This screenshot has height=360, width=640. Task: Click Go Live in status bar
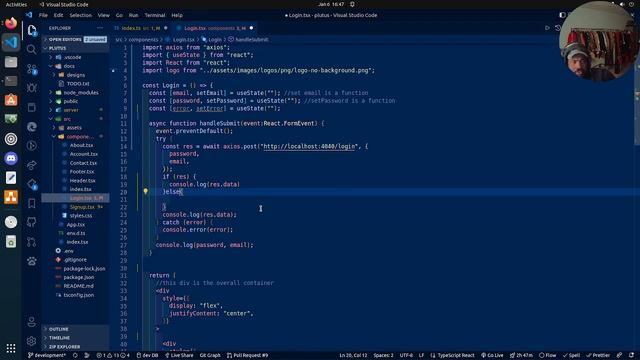point(492,356)
